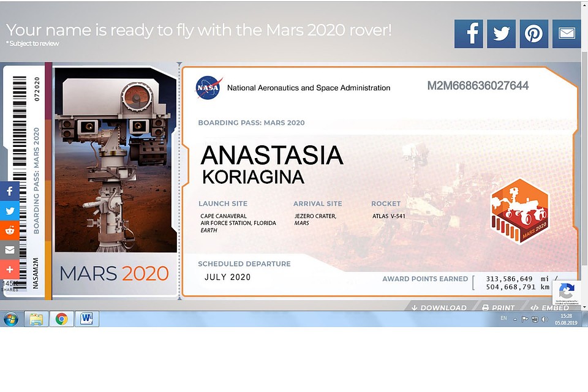588x392 pixels.
Task: Click the "LAUNCH SITE" label
Action: tap(223, 204)
